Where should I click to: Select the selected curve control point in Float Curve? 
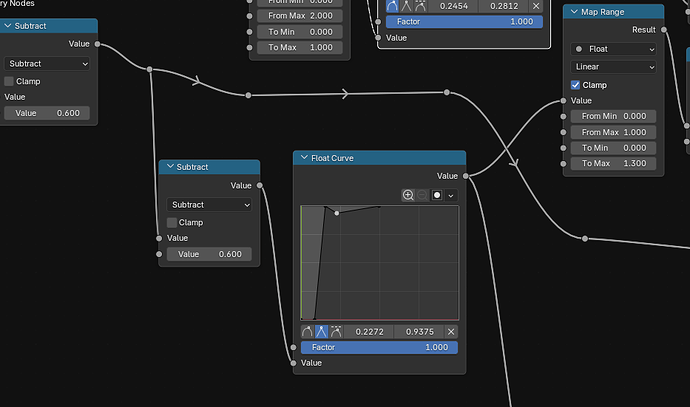(x=337, y=213)
